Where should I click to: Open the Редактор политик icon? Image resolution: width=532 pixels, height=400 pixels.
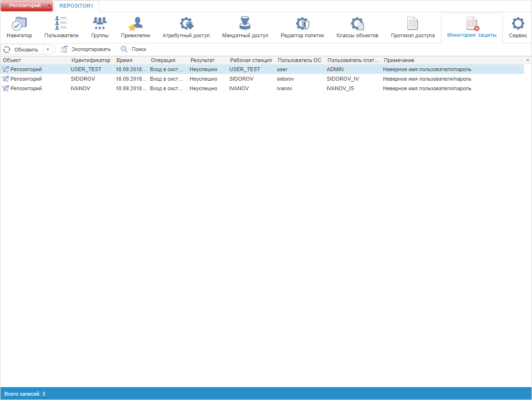coord(302,24)
